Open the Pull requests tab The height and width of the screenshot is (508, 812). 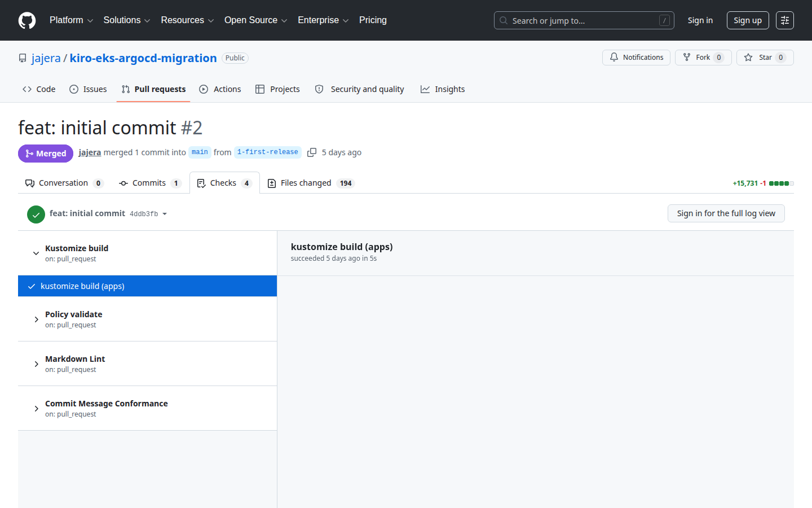coord(153,89)
